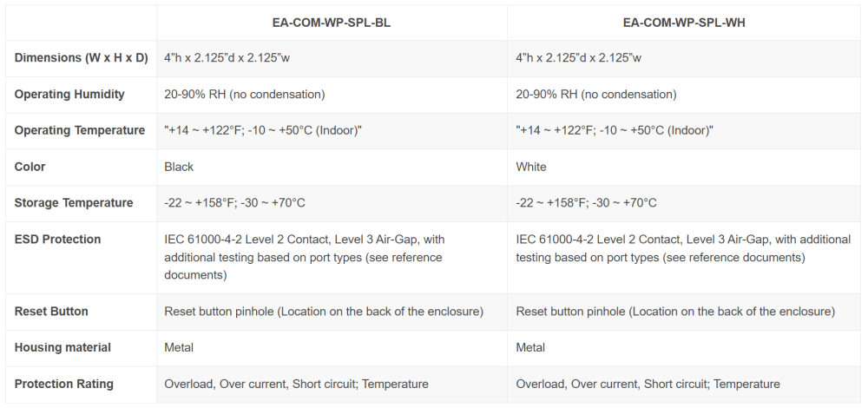
Task: Click the Operating Temperature row label
Action: click(80, 131)
